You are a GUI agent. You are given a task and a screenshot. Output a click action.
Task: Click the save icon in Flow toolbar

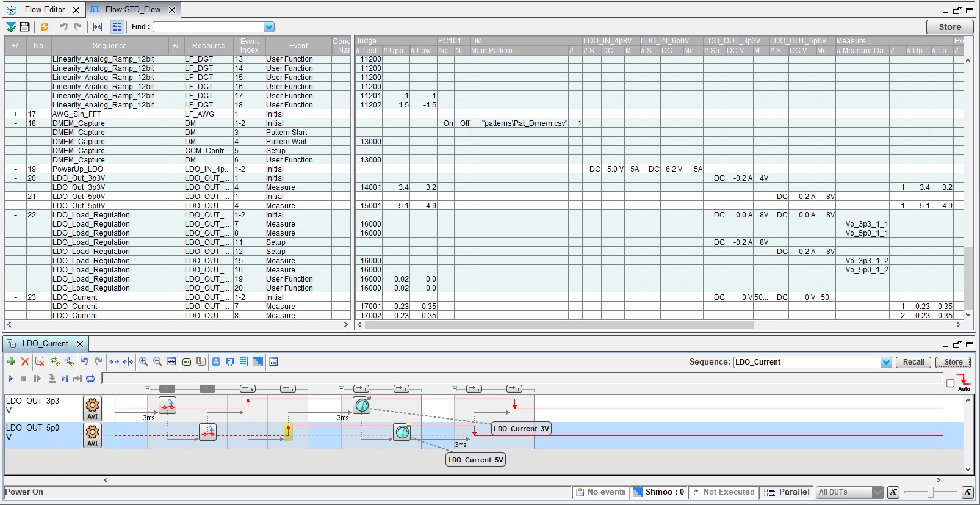tap(25, 27)
